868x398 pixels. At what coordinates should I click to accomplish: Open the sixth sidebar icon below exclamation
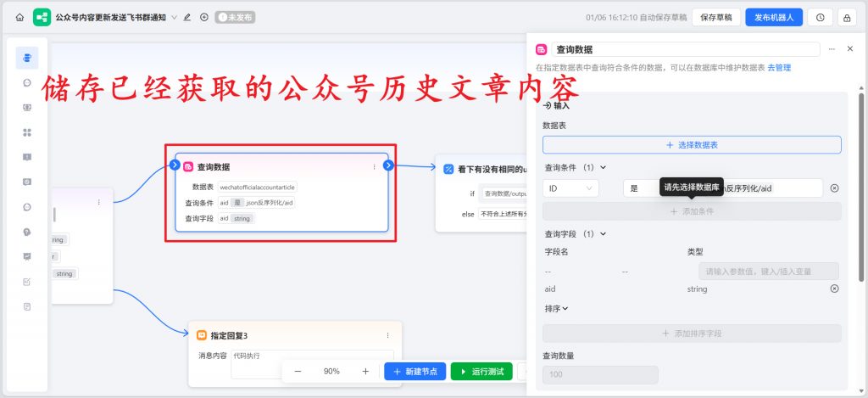[x=27, y=182]
